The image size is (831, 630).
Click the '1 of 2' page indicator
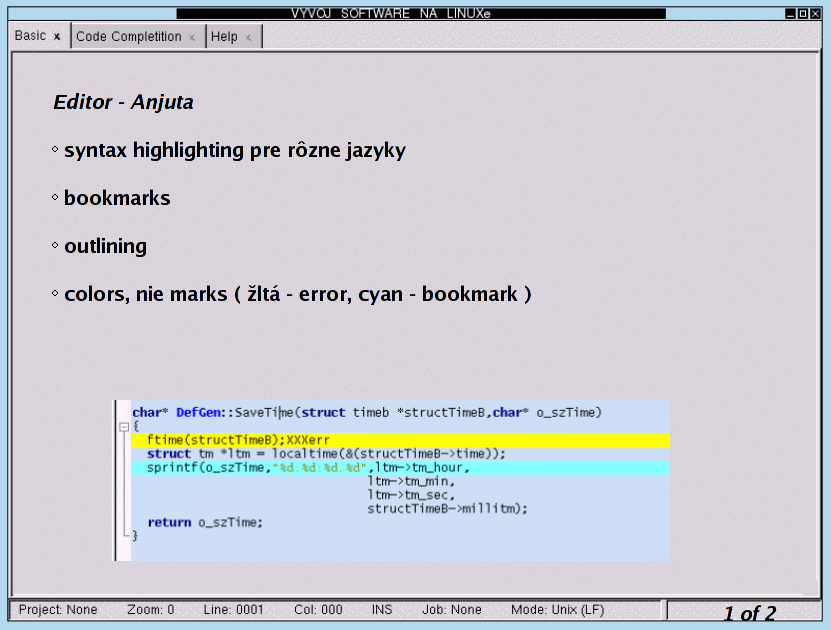(x=749, y=614)
